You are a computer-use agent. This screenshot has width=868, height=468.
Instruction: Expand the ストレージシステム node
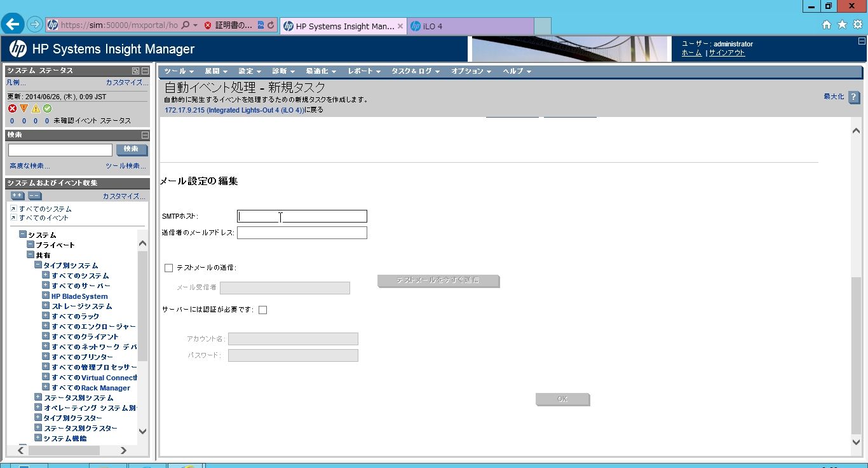click(x=46, y=306)
